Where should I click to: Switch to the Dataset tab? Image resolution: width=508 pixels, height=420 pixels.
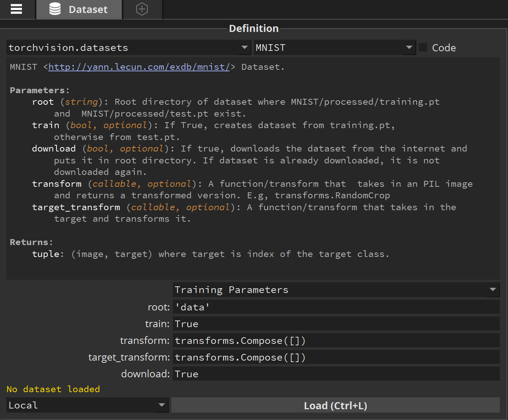point(79,9)
